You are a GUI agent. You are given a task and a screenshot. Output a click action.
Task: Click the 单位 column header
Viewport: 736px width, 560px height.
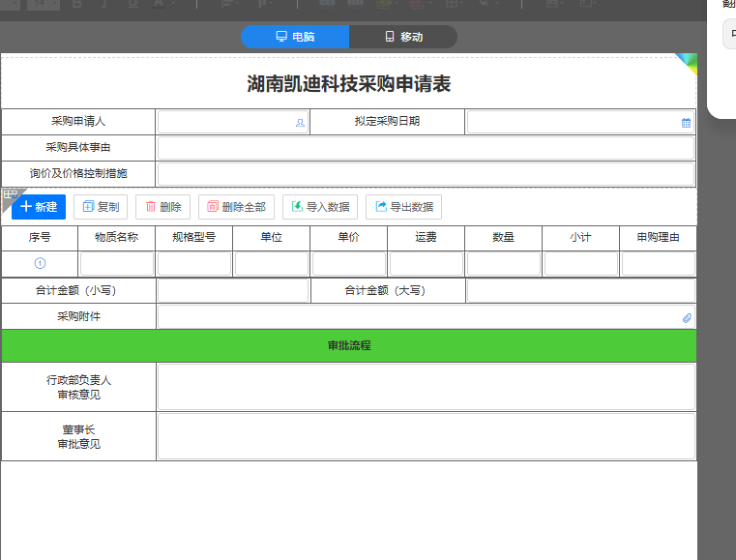[272, 238]
